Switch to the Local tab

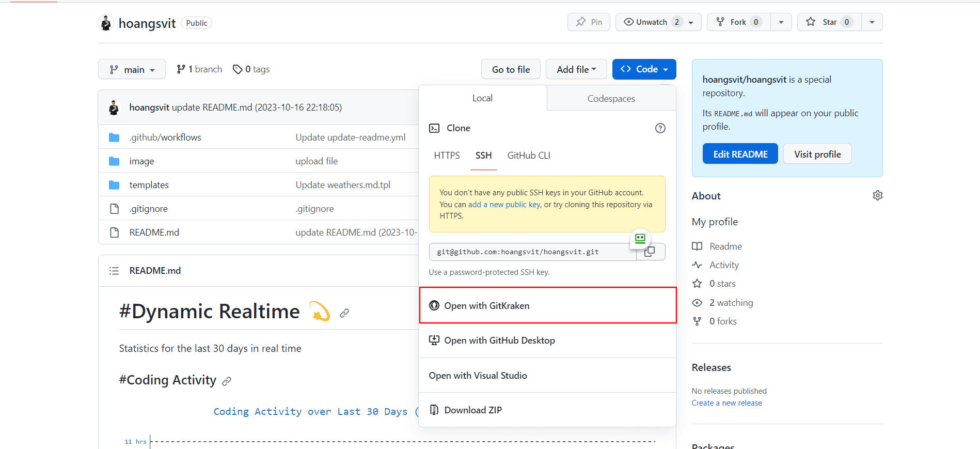tap(482, 98)
